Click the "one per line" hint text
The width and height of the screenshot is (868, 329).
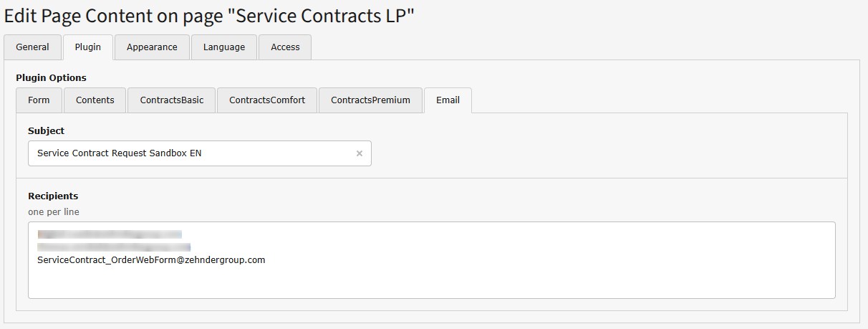click(54, 211)
